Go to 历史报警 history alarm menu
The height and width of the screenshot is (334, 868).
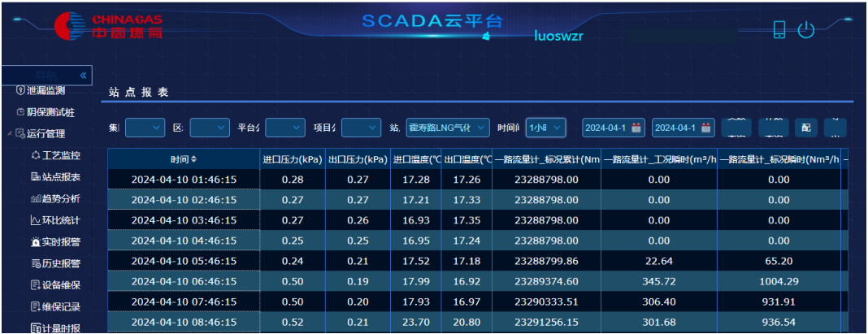(x=60, y=263)
